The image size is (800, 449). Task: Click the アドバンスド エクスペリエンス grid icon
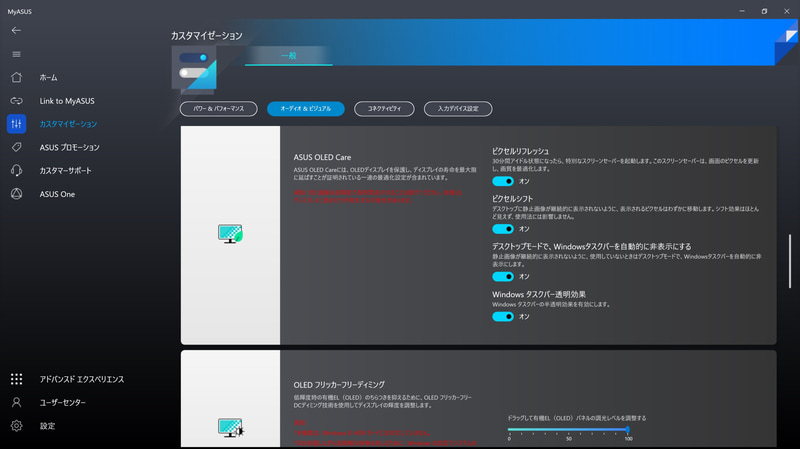pyautogui.click(x=16, y=379)
